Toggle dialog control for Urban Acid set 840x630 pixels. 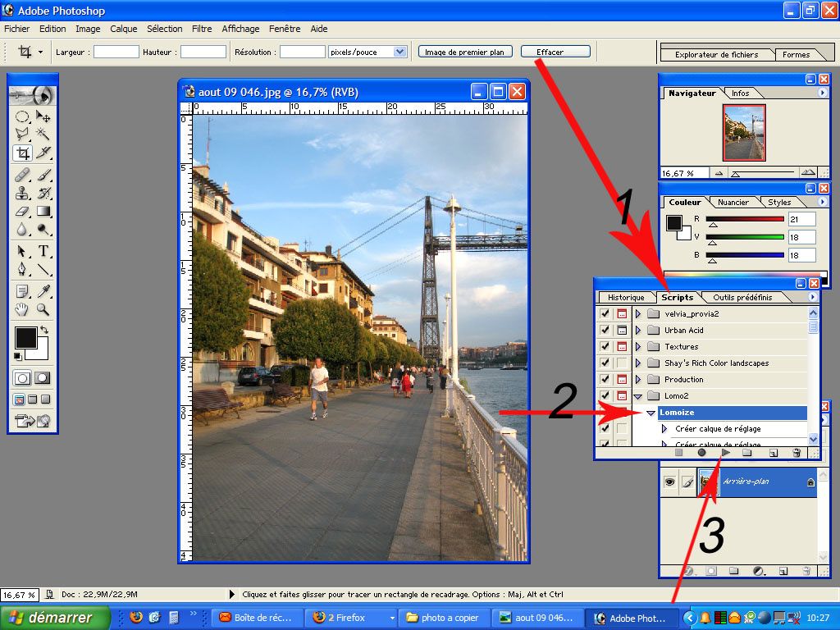[x=622, y=330]
